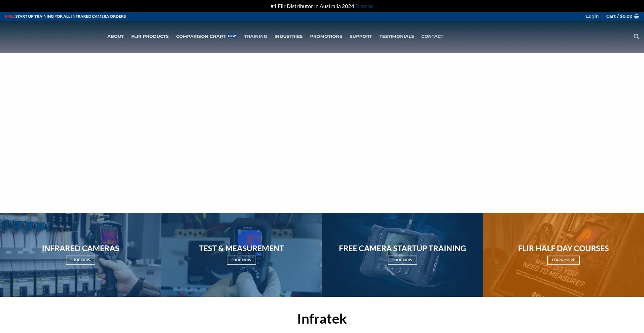Screen dimensions: 644x333
Task: Shop now for Infrared Cameras
Action: click(x=80, y=260)
